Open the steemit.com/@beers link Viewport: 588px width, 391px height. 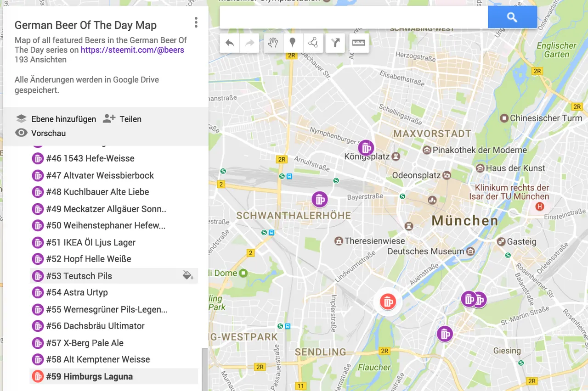click(132, 50)
